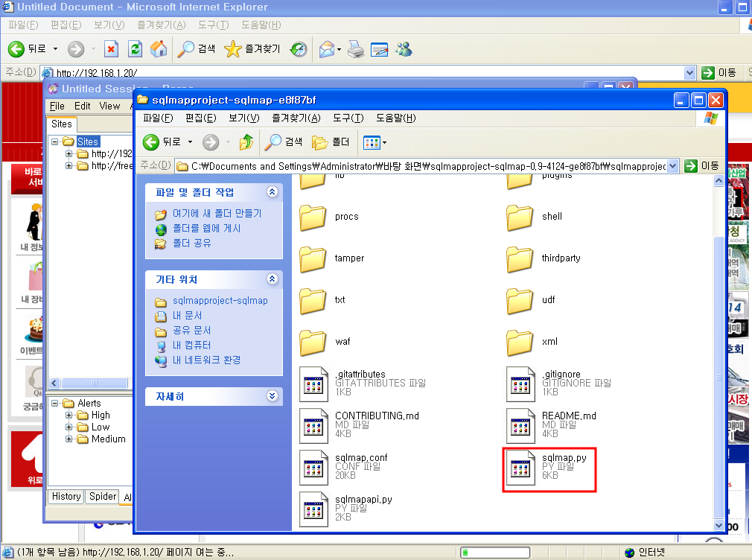
Task: Open the xml folder
Action: coord(520,343)
